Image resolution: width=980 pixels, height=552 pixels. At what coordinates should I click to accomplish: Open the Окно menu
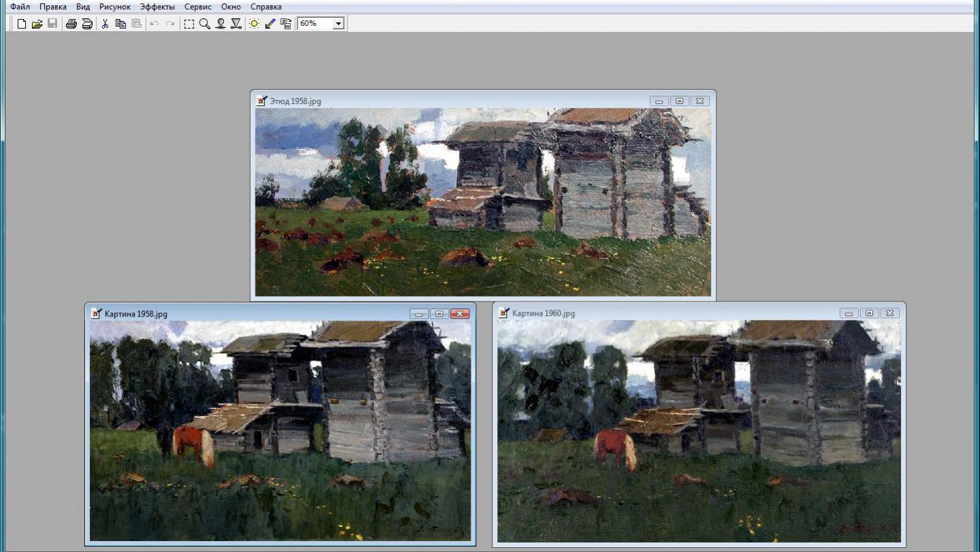pyautogui.click(x=231, y=7)
